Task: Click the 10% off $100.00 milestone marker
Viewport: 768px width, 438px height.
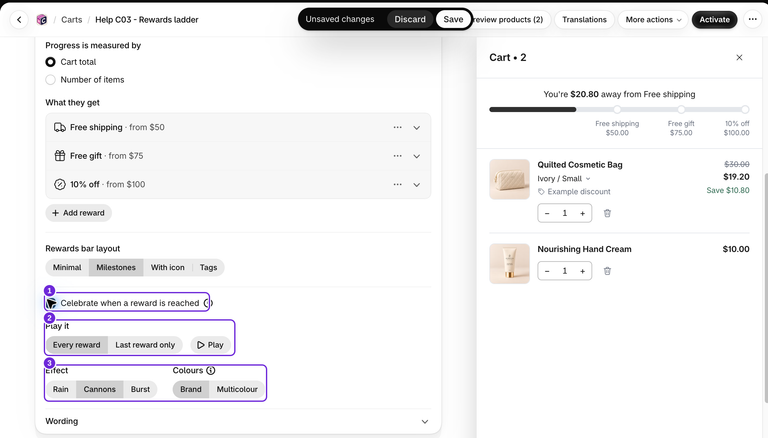Action: (x=745, y=110)
